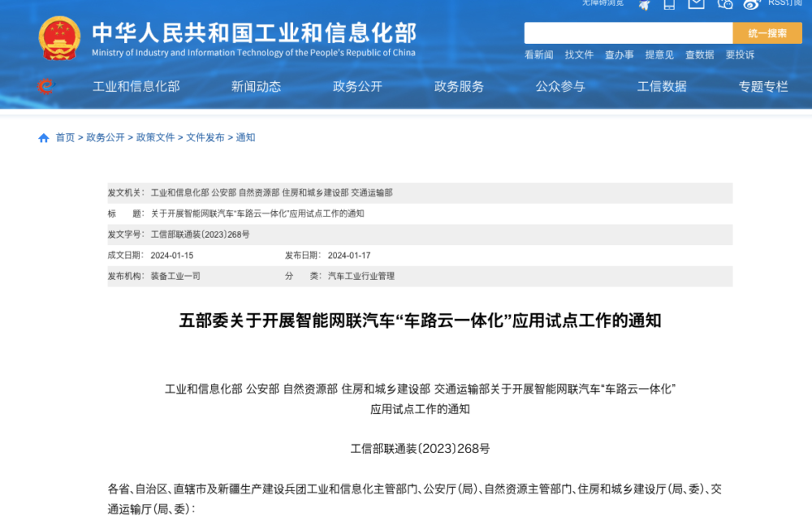Go to 文件发布 in the breadcrumb

tap(205, 138)
